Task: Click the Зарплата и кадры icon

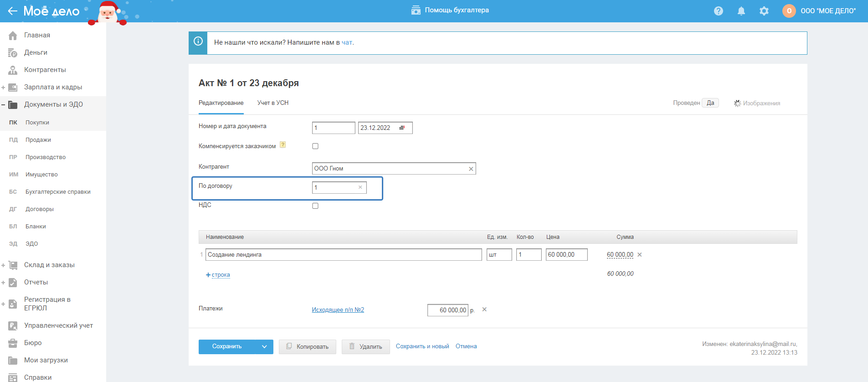Action: 13,87
